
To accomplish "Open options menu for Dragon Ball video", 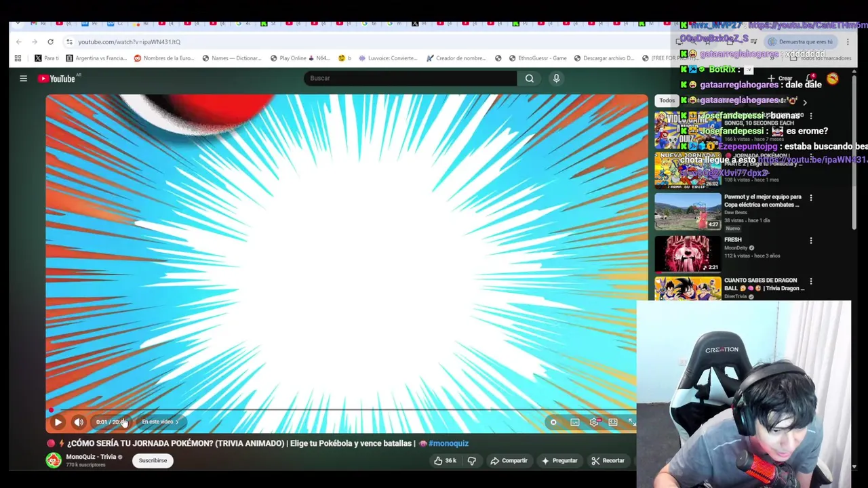I will click(810, 281).
